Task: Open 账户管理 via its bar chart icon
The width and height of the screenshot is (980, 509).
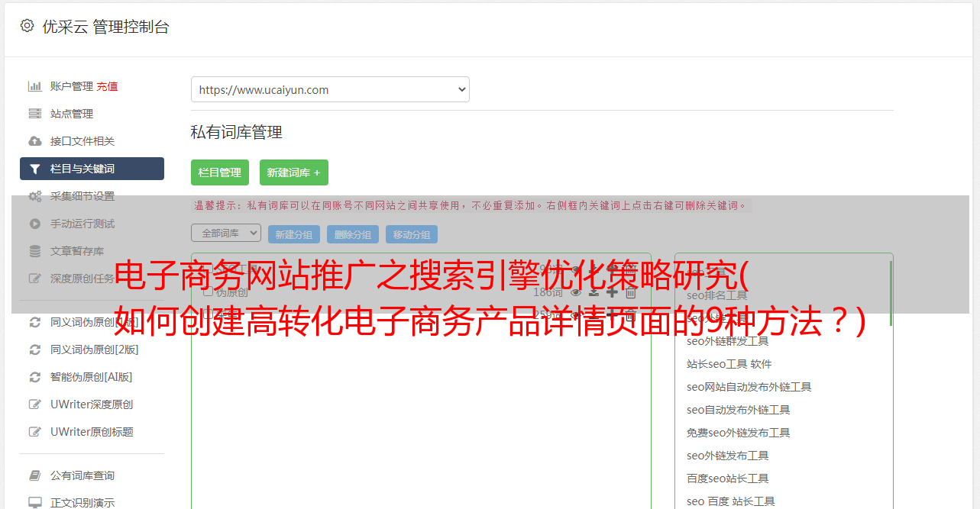Action: (35, 86)
